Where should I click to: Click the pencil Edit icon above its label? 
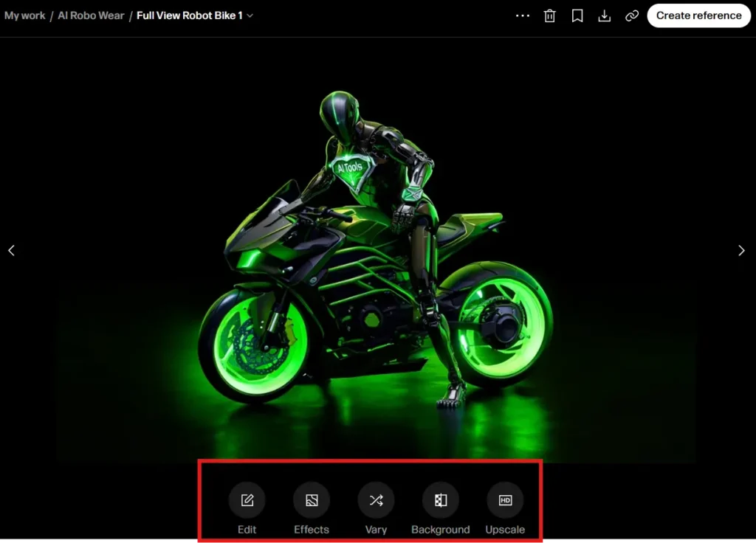click(247, 499)
